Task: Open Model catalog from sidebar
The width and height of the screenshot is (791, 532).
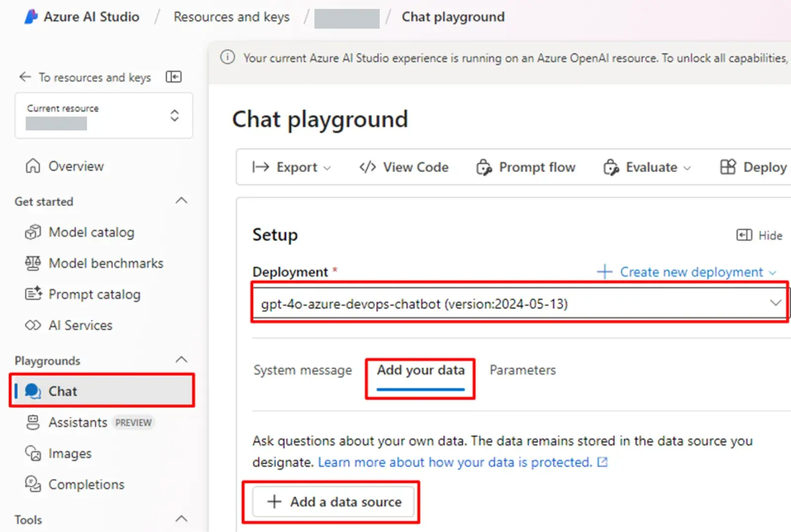Action: tap(91, 232)
